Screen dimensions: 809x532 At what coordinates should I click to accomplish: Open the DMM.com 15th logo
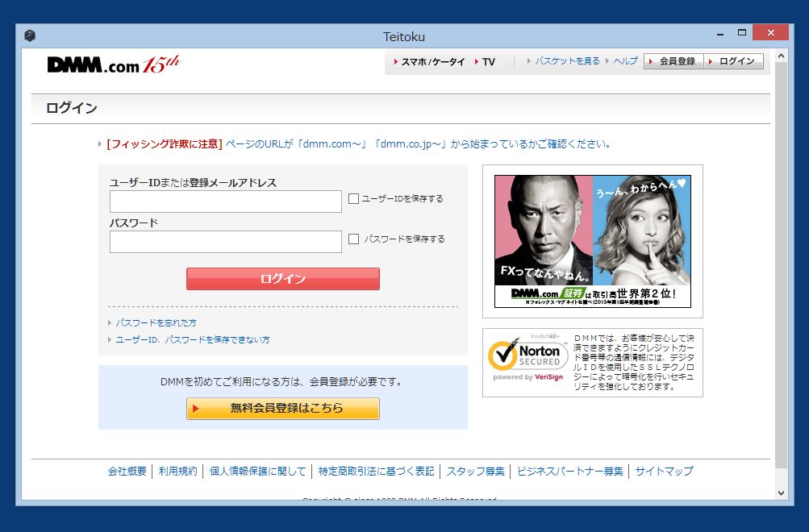tap(114, 64)
